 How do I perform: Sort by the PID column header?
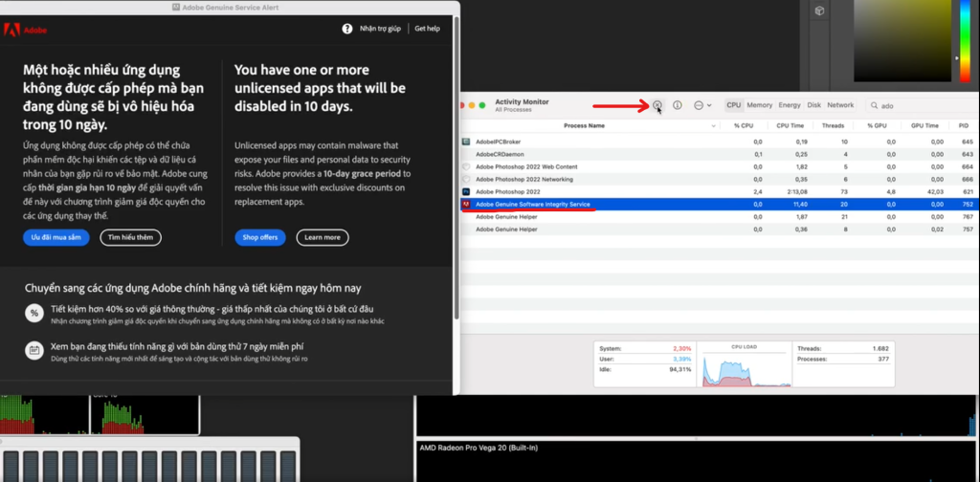[963, 125]
